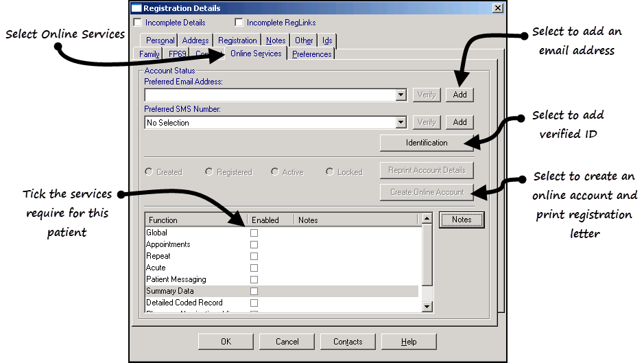
Task: Click Add next to Preferred Email Address
Action: tap(460, 95)
